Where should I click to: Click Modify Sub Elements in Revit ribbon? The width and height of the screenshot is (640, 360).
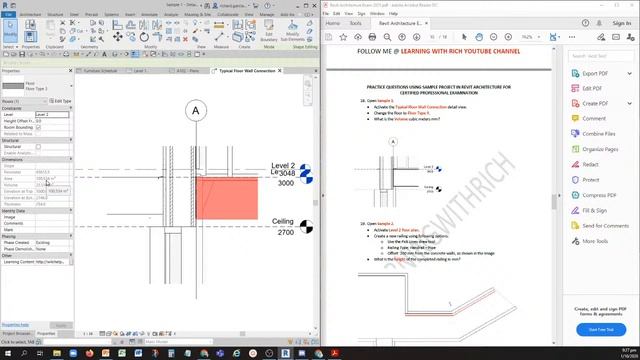click(292, 31)
